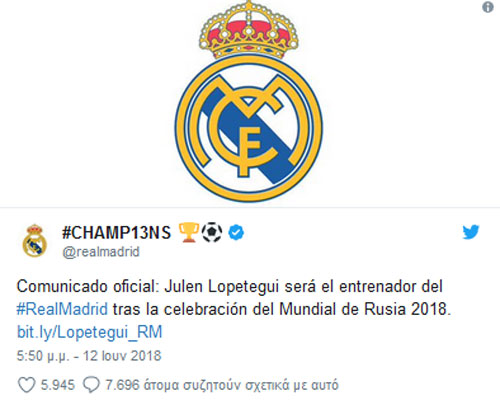Image resolution: width=500 pixels, height=405 pixels.
Task: Click the soccer ball emoji
Action: [212, 232]
